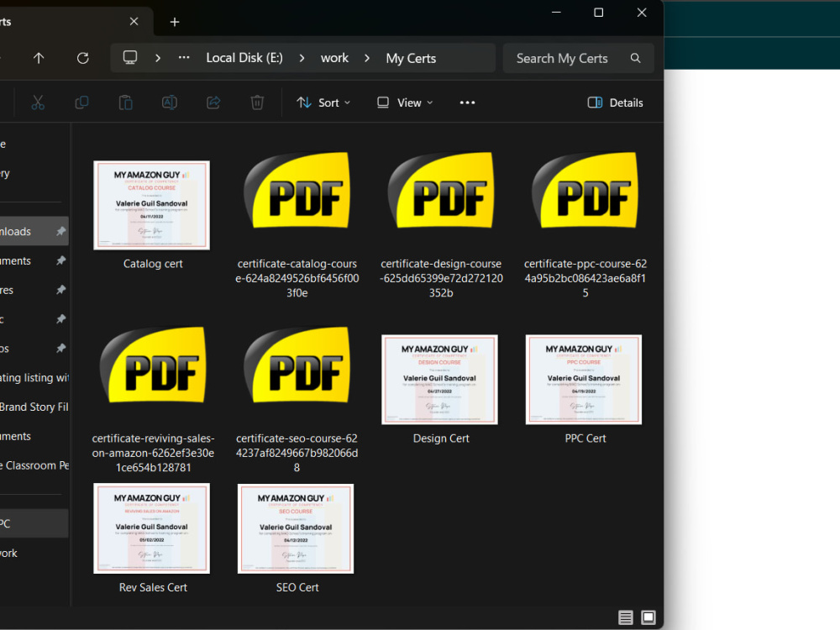The image size is (840, 630).
Task: Open the new tab plus button
Action: pos(175,22)
